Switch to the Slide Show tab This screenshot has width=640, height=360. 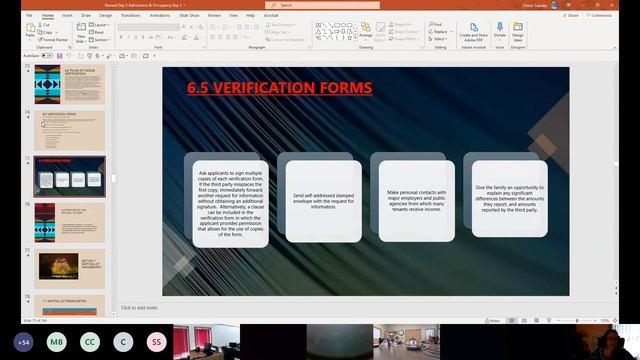coord(189,16)
